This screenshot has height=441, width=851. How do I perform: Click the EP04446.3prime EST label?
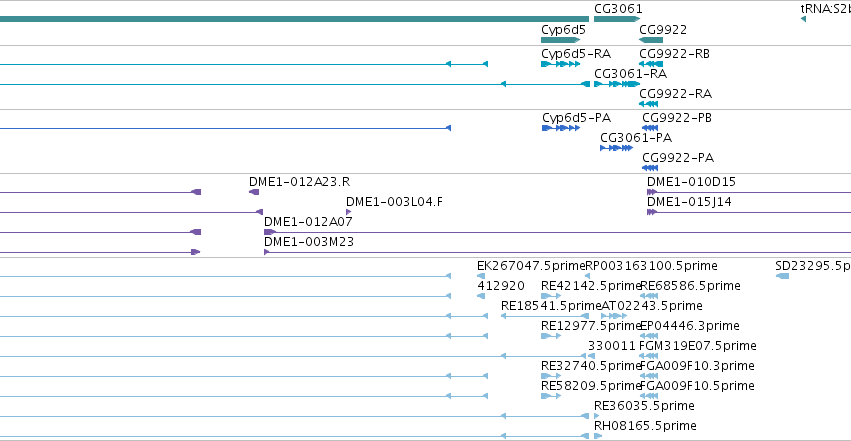click(x=690, y=326)
